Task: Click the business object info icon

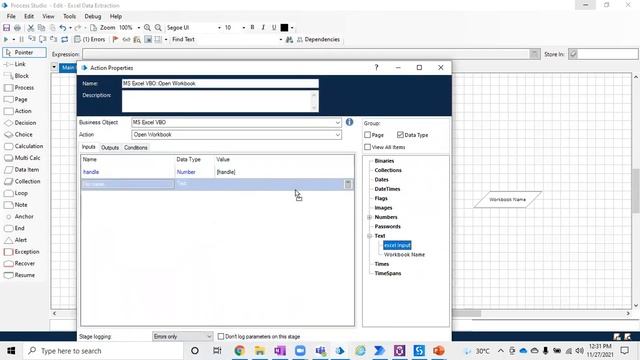Action: pos(349,122)
